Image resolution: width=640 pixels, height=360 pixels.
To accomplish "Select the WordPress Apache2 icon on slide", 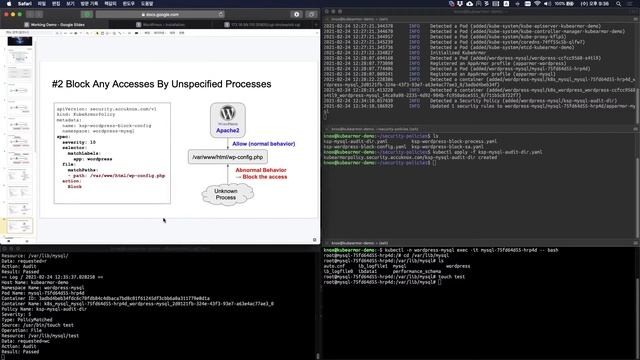I will 228,120.
